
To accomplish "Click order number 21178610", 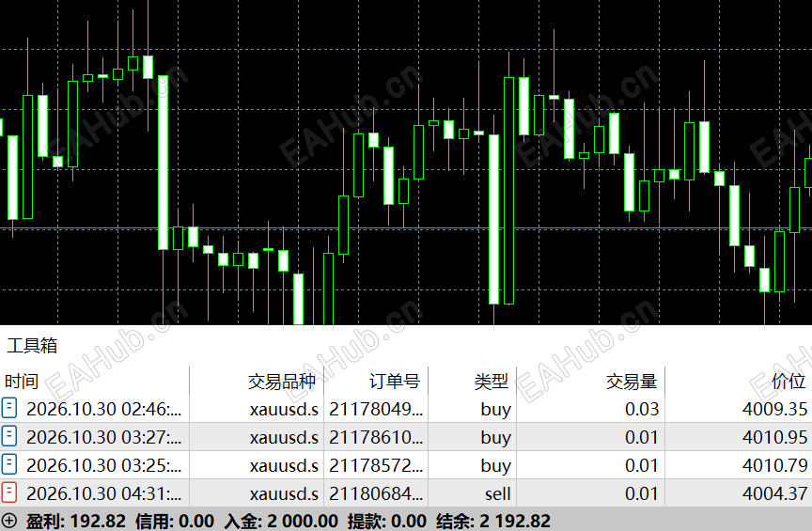I will [x=376, y=437].
